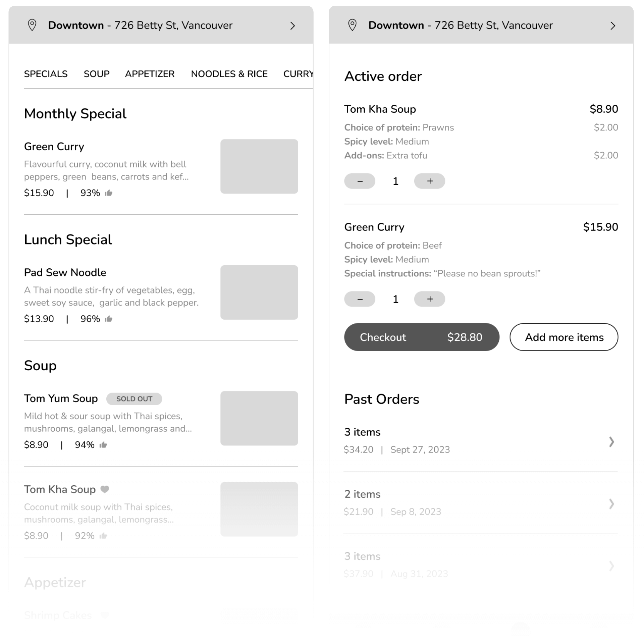Decrease Tom Kha Soup quantity with minus

point(360,181)
